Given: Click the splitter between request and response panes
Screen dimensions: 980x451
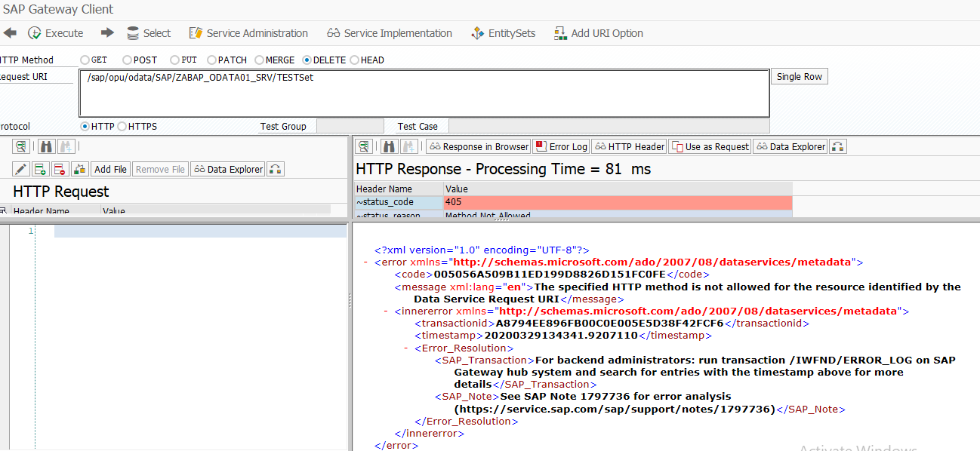Looking at the screenshot, I should coord(350,300).
